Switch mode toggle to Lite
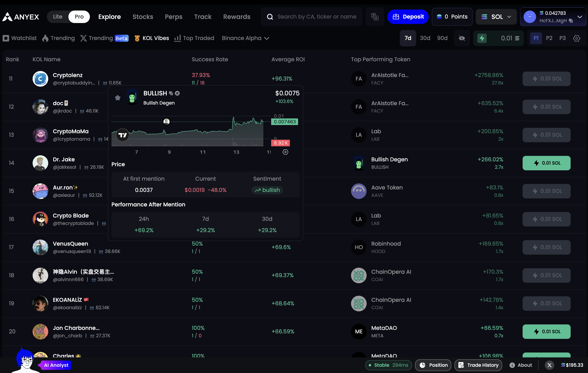Screen dimensions: 588x373 (x=58, y=17)
